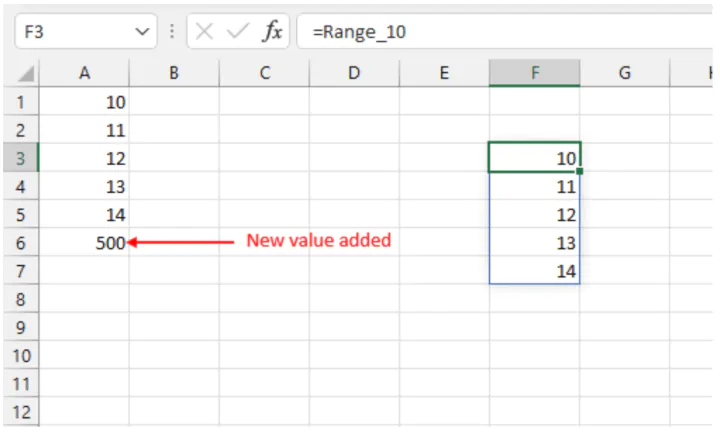Select column F header
Screen dimensions: 720x433
[534, 73]
